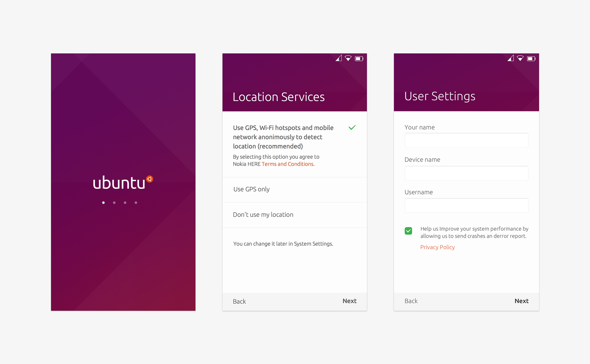Click battery icon on User Settings screen

click(531, 59)
